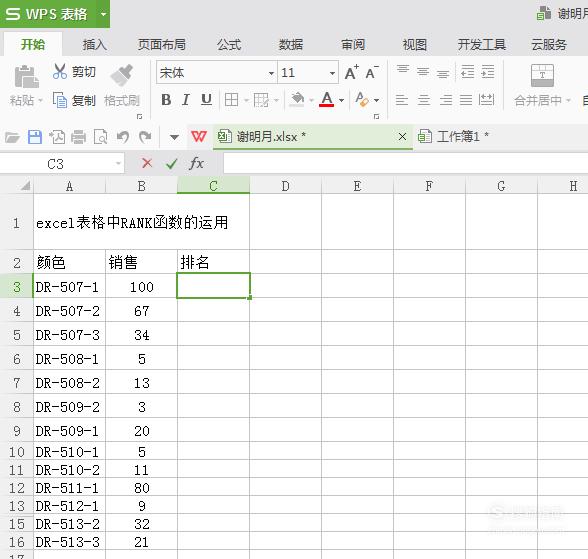Apply fill color bucket
This screenshot has height=559, width=588.
(297, 100)
